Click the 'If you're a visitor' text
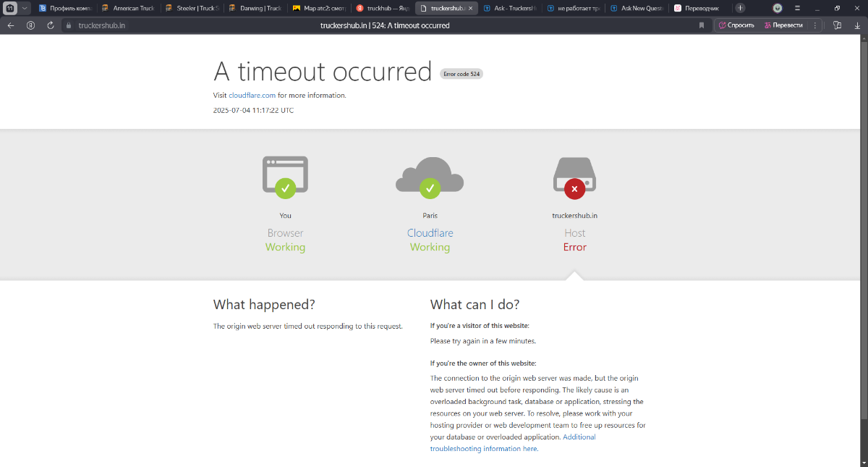The height and width of the screenshot is (467, 868). coord(480,326)
